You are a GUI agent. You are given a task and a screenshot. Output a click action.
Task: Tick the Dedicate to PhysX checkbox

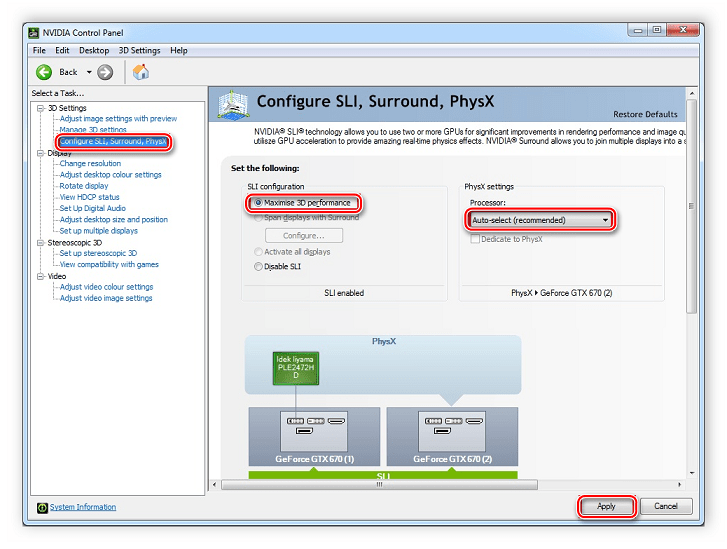tap(475, 239)
